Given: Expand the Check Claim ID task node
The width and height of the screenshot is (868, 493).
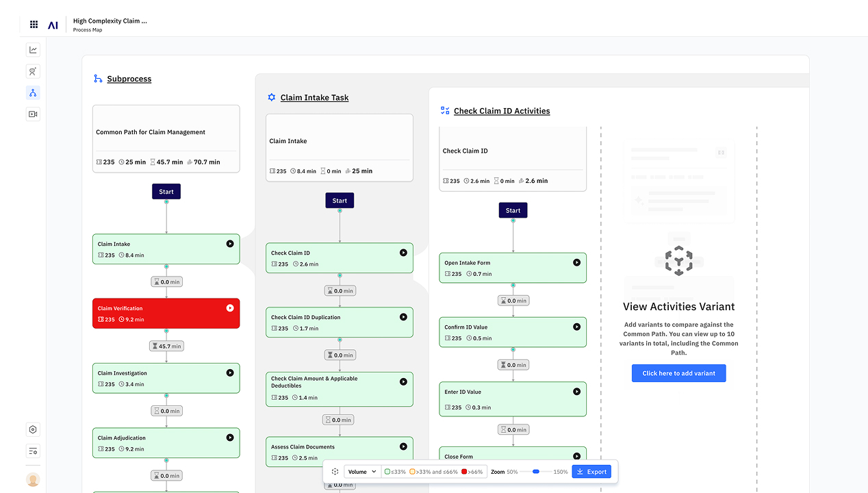Looking at the screenshot, I should tap(339, 258).
